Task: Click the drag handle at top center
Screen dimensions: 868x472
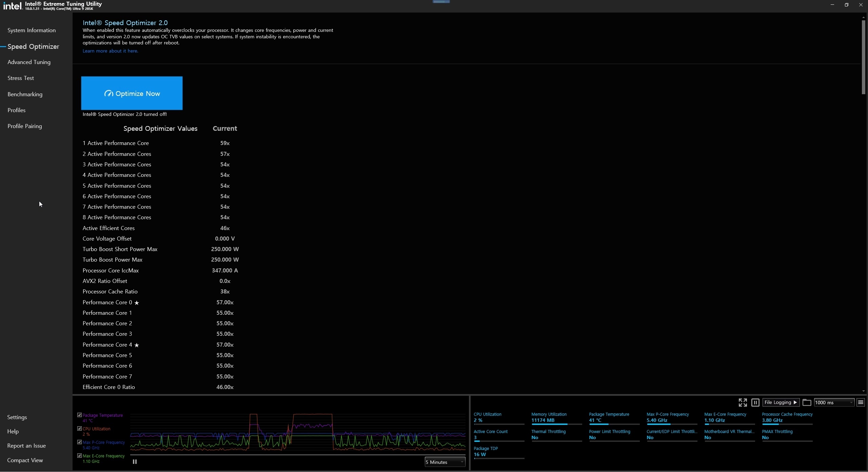Action: click(x=441, y=2)
